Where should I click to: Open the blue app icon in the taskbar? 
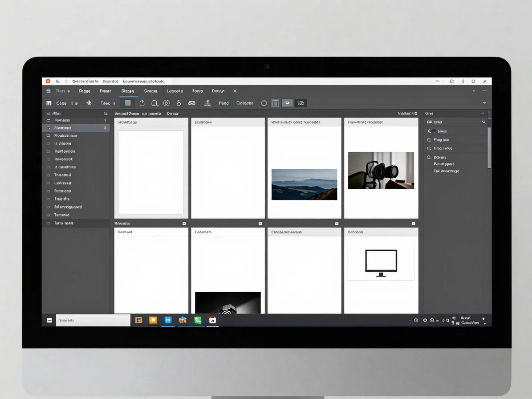pos(168,320)
